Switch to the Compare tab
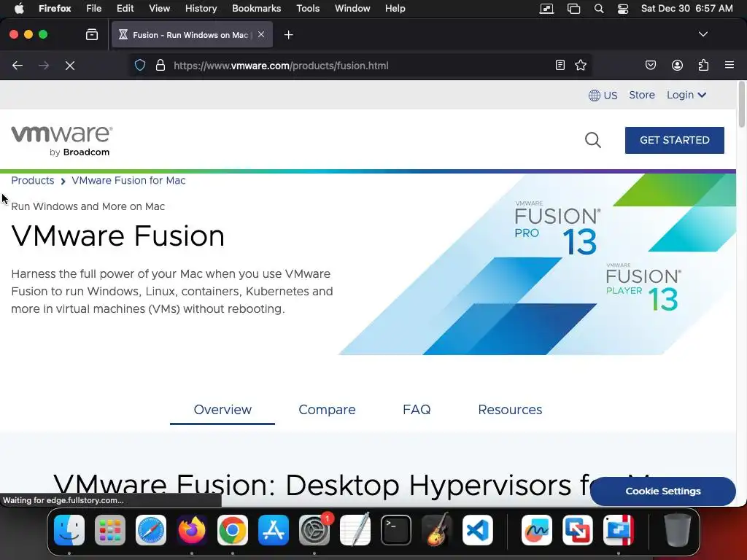The height and width of the screenshot is (560, 747). [327, 410]
